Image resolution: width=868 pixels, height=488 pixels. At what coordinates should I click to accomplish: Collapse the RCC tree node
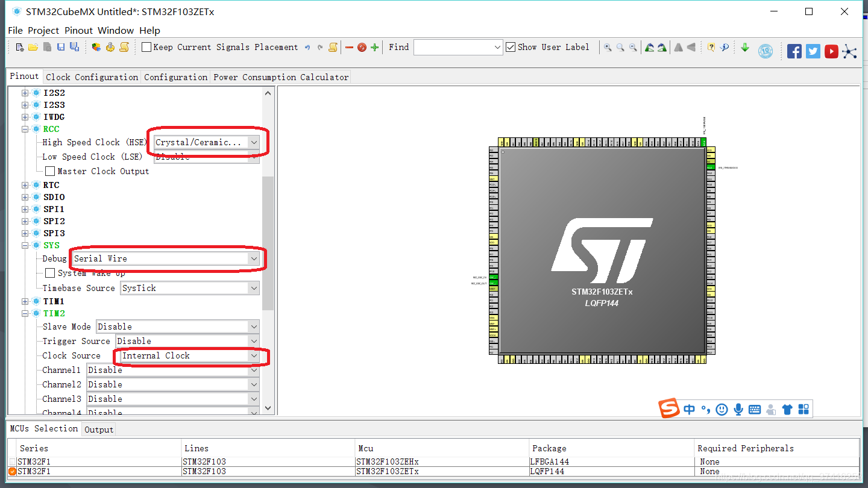(x=25, y=129)
